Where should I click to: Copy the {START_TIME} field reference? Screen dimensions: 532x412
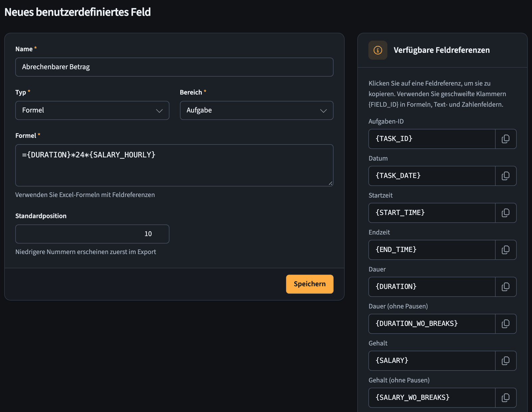point(506,213)
